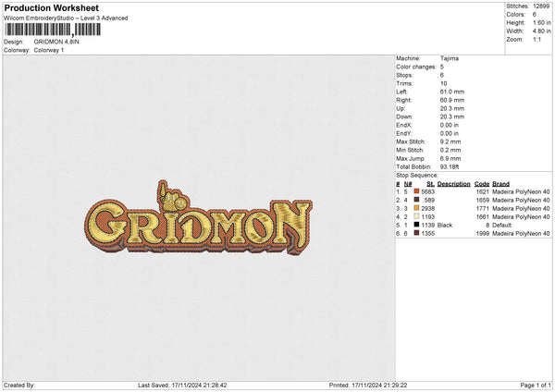Click the 'Trims:' label
This screenshot has height=392, width=555.
pyautogui.click(x=404, y=83)
